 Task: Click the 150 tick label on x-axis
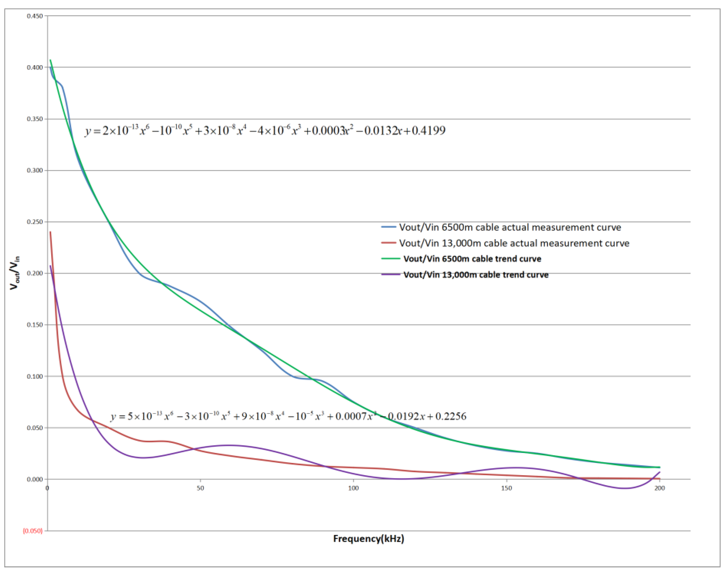(507, 488)
